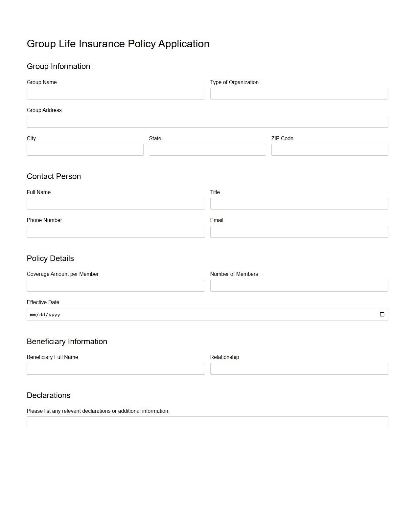The width and height of the screenshot is (415, 532).
Task: Open the Effective Date calendar picker
Action: (382, 314)
